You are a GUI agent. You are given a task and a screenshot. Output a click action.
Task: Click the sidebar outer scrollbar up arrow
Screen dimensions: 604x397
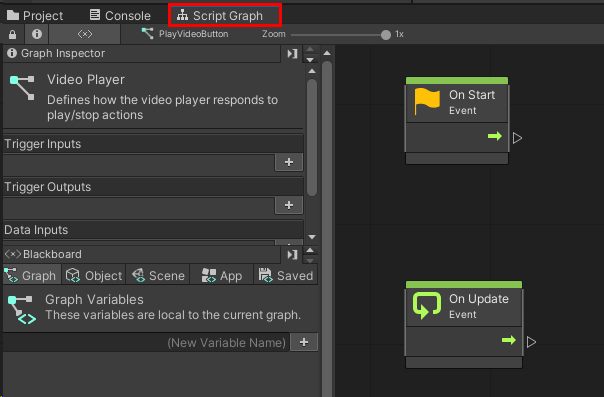click(327, 53)
